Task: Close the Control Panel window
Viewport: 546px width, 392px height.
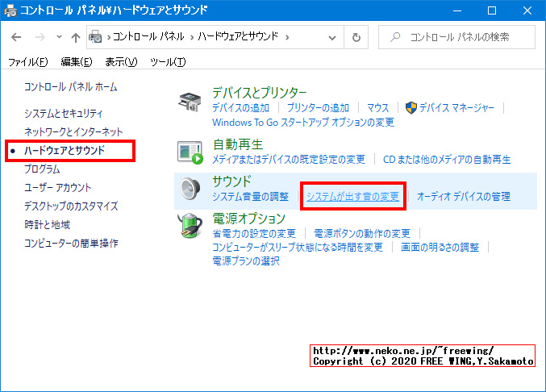Action: pyautogui.click(x=527, y=10)
